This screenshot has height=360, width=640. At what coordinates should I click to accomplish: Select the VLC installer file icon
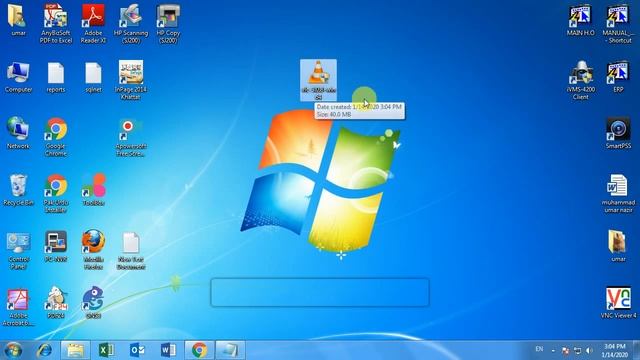point(318,80)
